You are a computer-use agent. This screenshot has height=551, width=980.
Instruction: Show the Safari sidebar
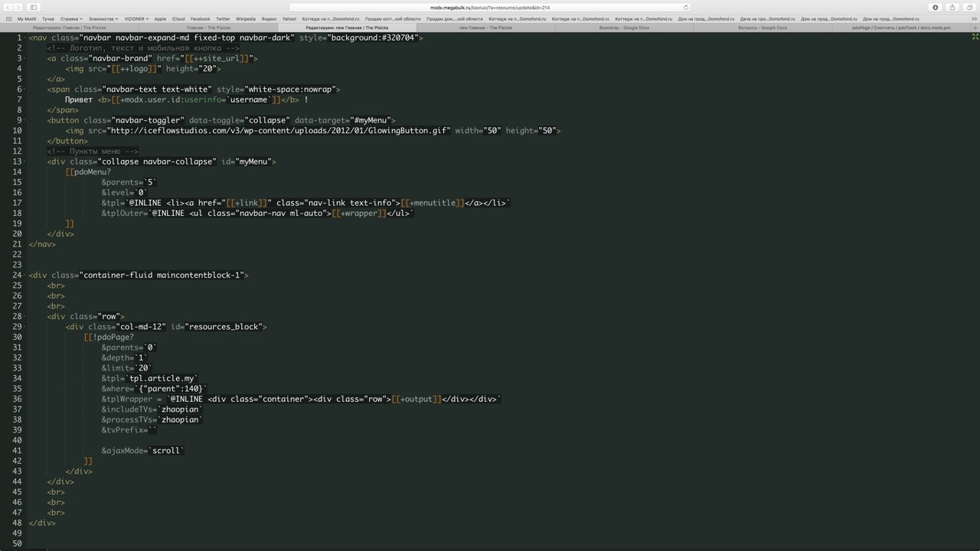tap(34, 7)
